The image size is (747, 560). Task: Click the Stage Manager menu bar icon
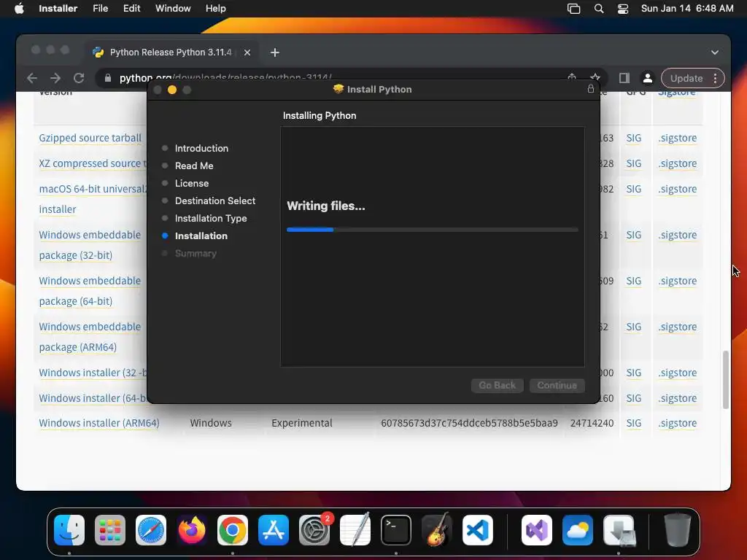tap(573, 9)
